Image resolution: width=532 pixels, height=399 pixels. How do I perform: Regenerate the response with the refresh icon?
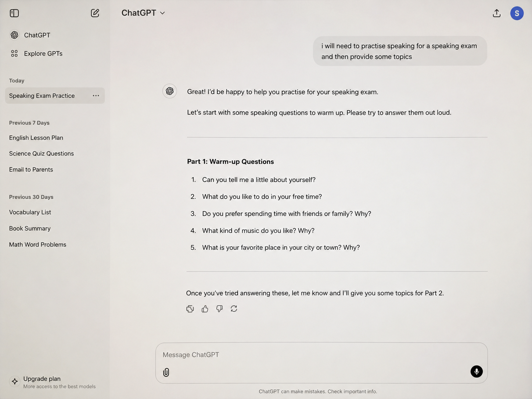pyautogui.click(x=234, y=309)
